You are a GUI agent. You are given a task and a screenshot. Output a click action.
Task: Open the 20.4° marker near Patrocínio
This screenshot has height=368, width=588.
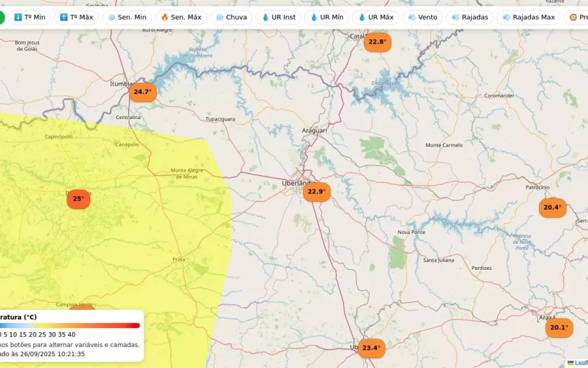[x=552, y=207]
